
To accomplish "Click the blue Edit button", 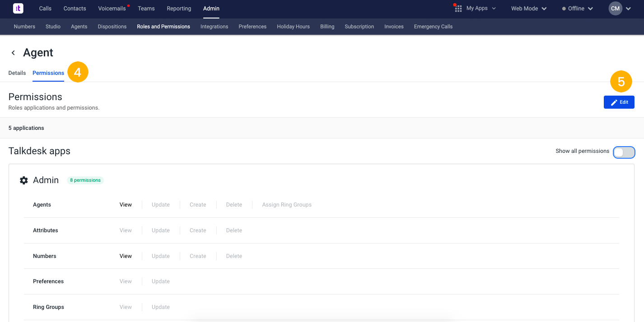I will point(619,102).
